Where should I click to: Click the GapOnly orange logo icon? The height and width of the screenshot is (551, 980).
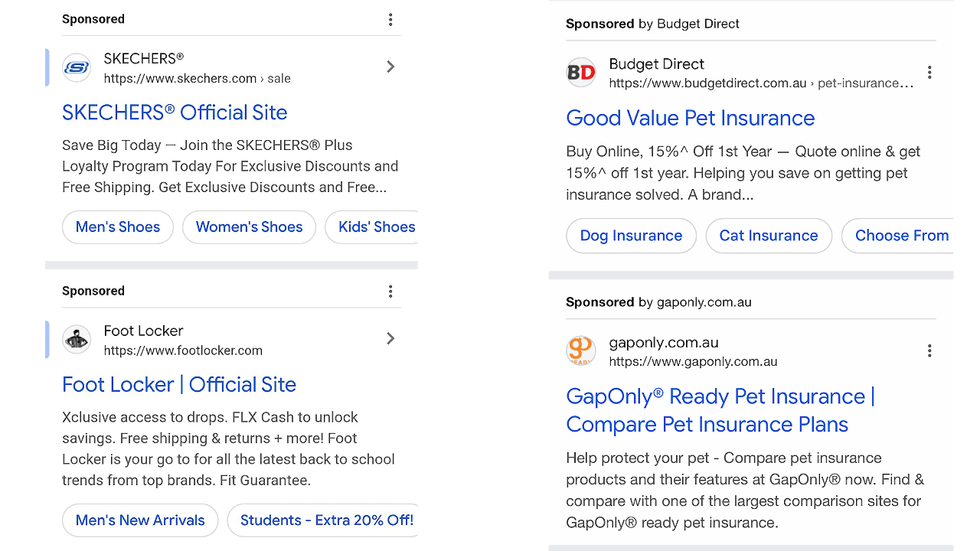tap(581, 351)
